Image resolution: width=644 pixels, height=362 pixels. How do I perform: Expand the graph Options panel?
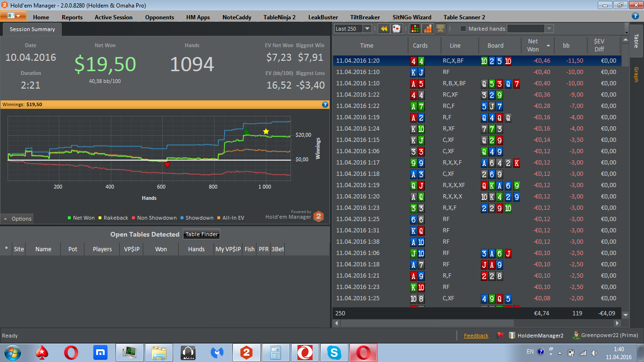pos(17,219)
